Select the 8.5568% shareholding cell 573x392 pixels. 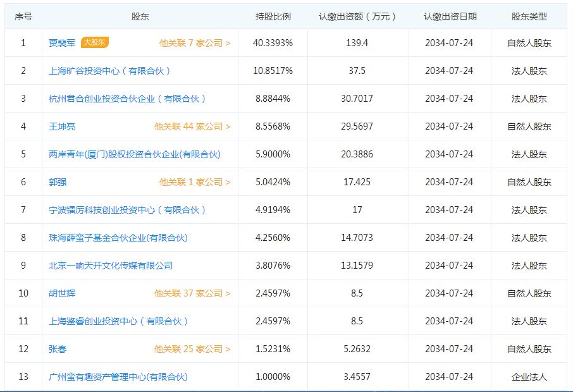click(x=273, y=126)
